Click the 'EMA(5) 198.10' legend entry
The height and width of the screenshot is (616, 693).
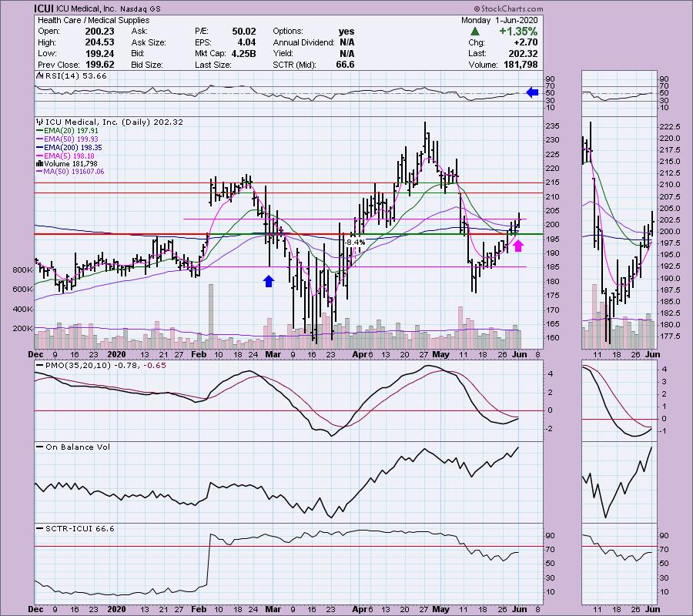click(x=69, y=156)
